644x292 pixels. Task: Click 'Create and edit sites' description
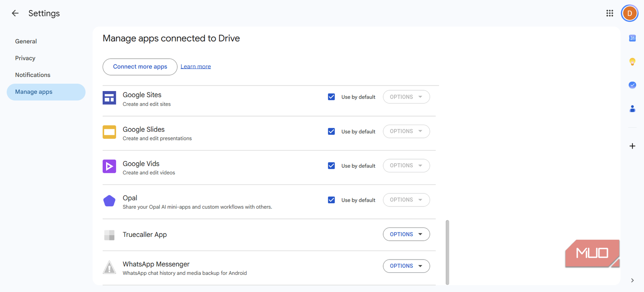pos(147,104)
